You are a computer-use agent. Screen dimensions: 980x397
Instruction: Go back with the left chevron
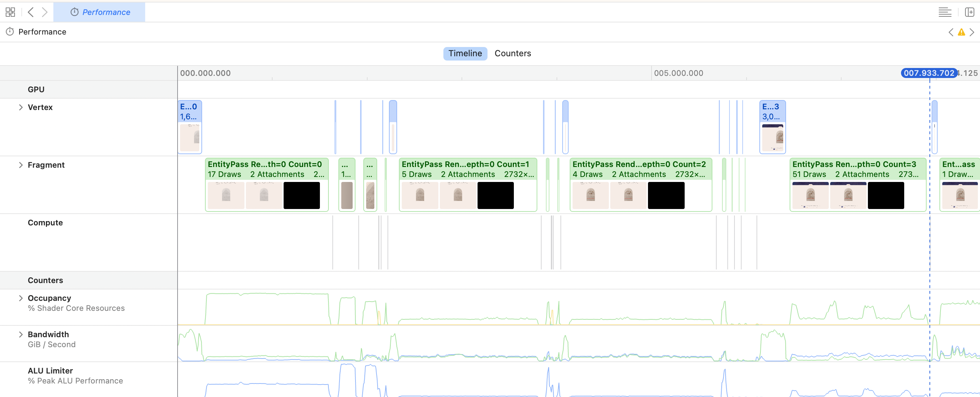(x=31, y=12)
